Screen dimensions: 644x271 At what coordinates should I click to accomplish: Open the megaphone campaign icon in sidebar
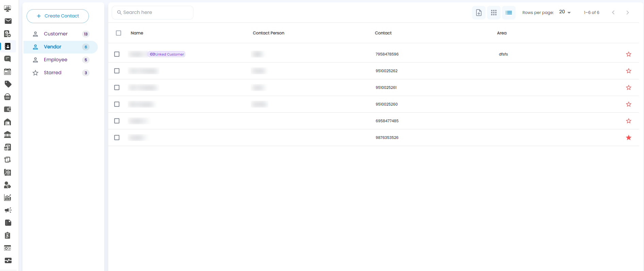pos(7,210)
